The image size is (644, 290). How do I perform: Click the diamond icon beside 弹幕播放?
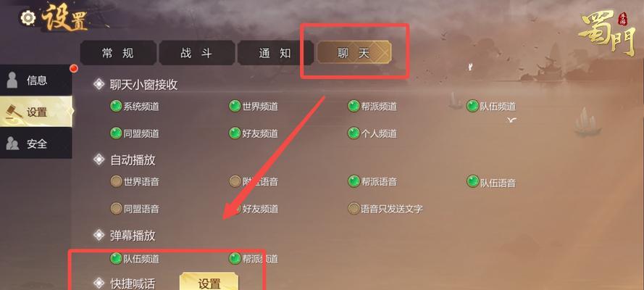click(x=99, y=235)
